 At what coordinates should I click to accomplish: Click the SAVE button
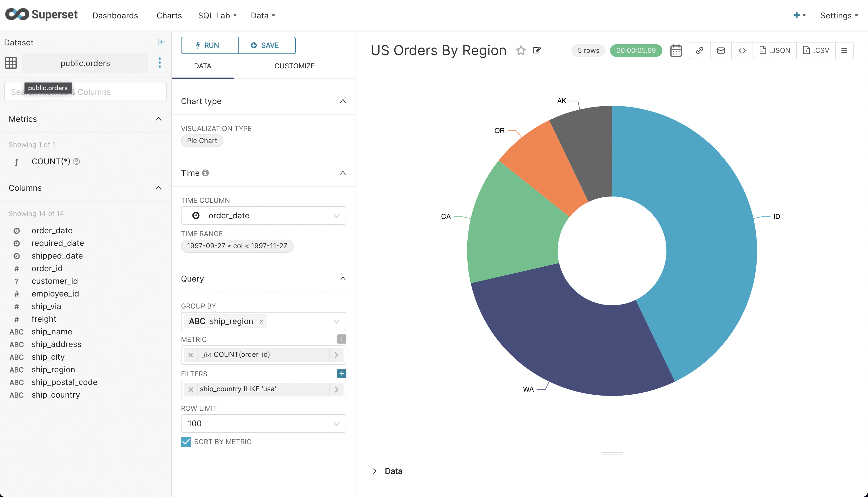(x=267, y=45)
